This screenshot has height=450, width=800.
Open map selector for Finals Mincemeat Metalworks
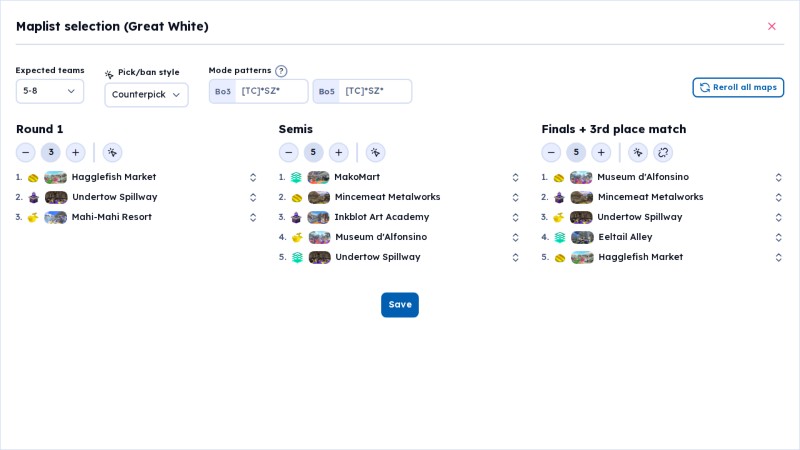[x=778, y=197]
